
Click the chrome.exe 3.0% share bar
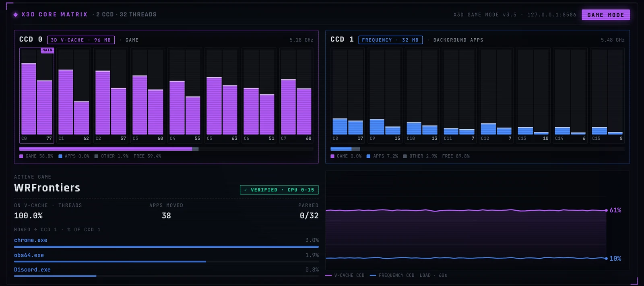click(166, 247)
